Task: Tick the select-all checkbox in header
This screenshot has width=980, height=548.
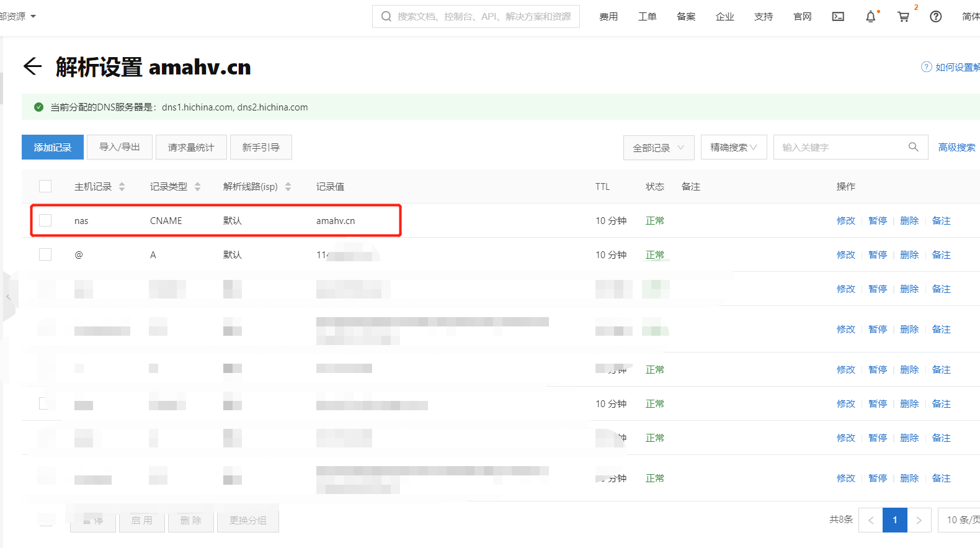Action: [x=45, y=186]
